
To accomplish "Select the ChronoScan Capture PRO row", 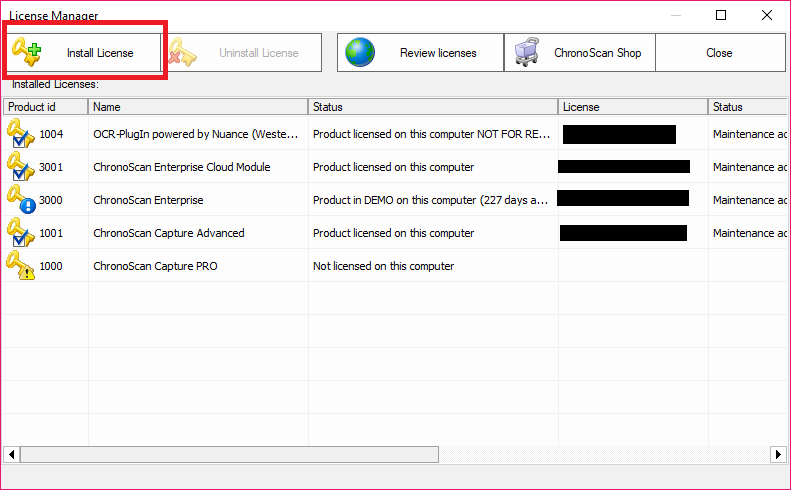I will point(155,266).
